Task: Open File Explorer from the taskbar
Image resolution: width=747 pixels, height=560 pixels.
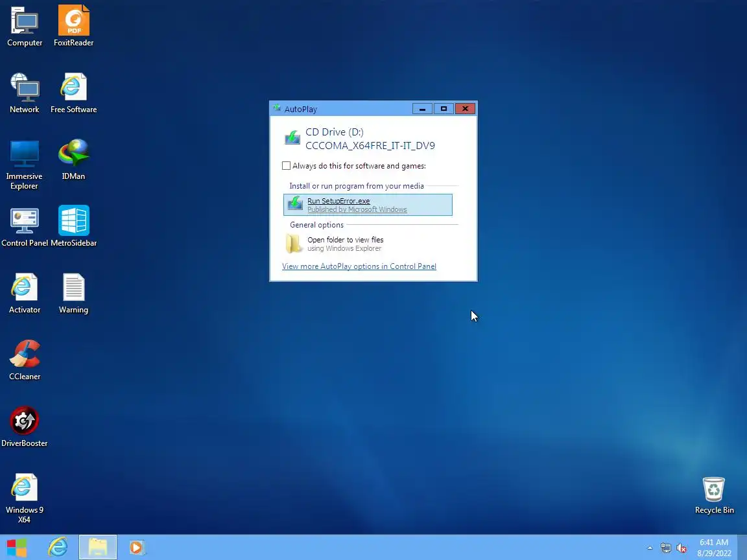Action: point(98,548)
